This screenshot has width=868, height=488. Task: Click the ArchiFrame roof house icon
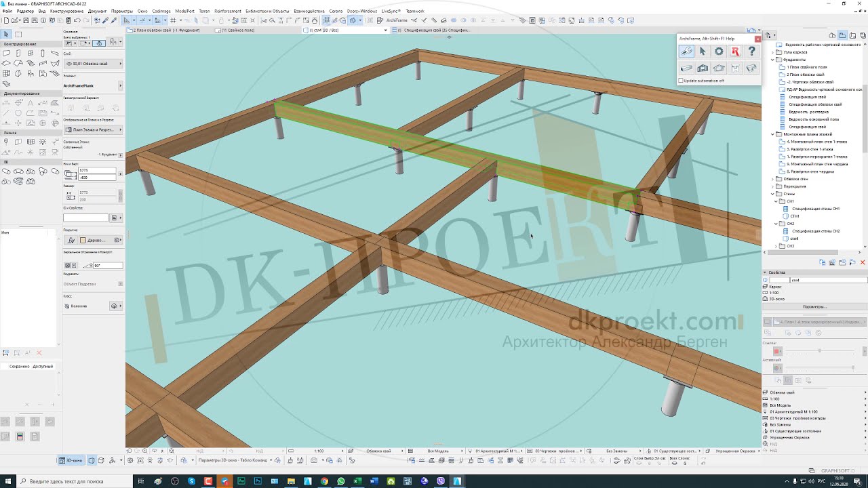pos(719,68)
